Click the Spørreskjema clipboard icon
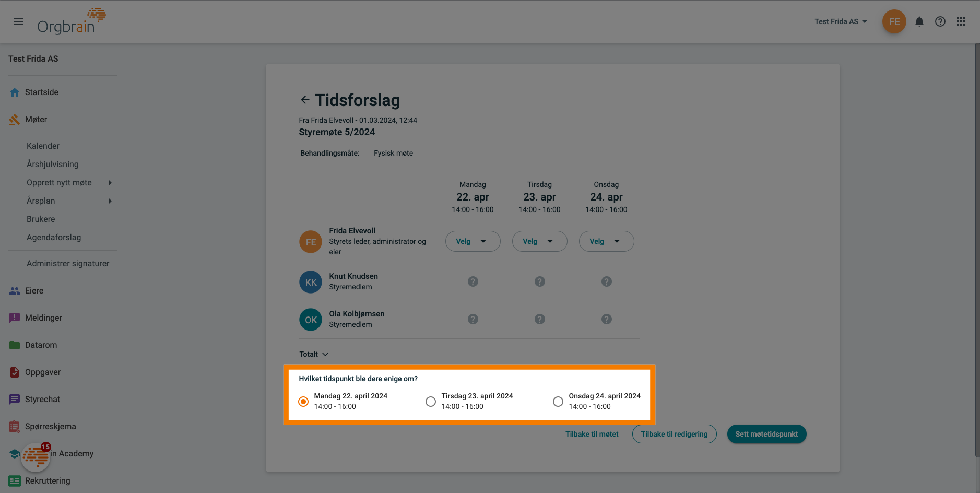Image resolution: width=980 pixels, height=493 pixels. point(15,427)
